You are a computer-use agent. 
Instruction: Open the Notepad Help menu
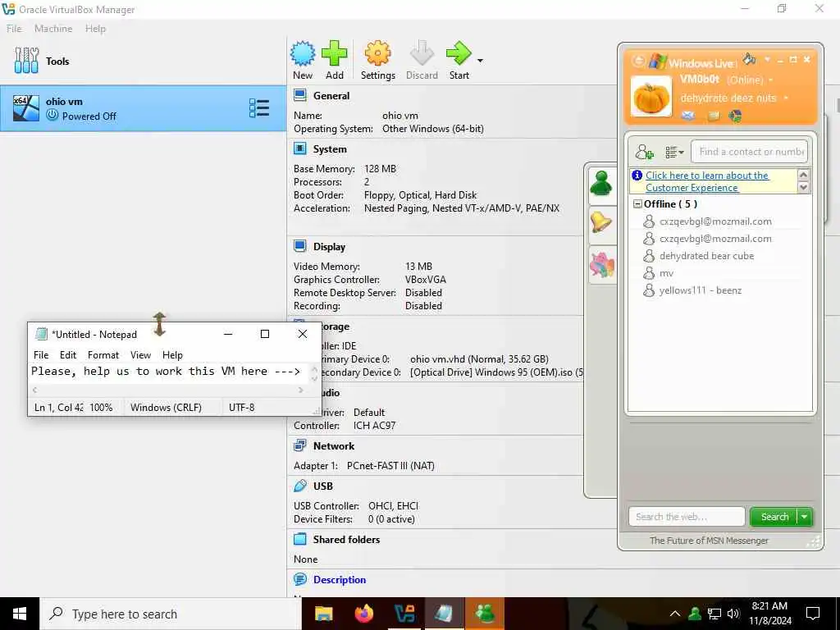pos(172,354)
